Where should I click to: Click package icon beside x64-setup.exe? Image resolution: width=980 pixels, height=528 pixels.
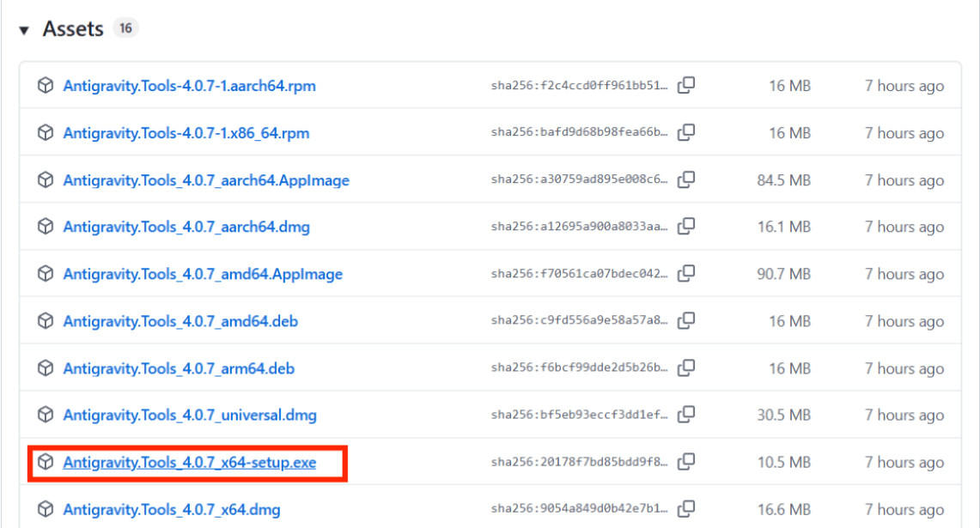tap(45, 462)
